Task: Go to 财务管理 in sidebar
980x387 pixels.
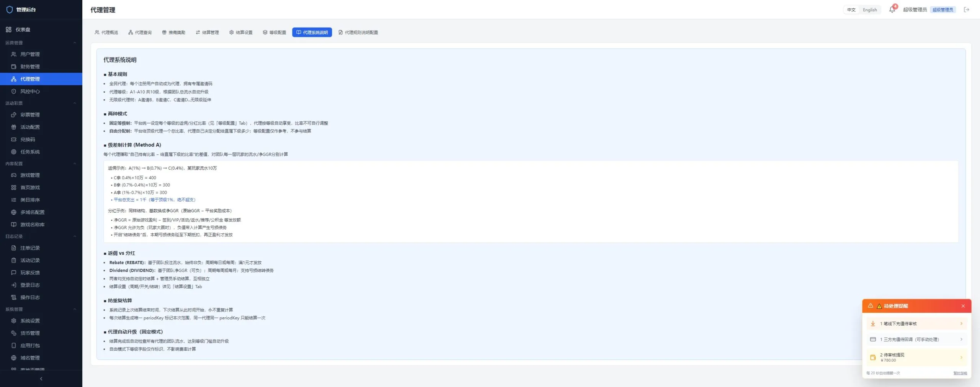Action: [x=41, y=67]
